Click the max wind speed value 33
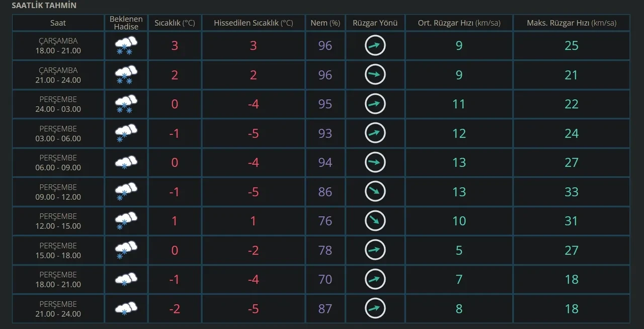 coord(571,192)
